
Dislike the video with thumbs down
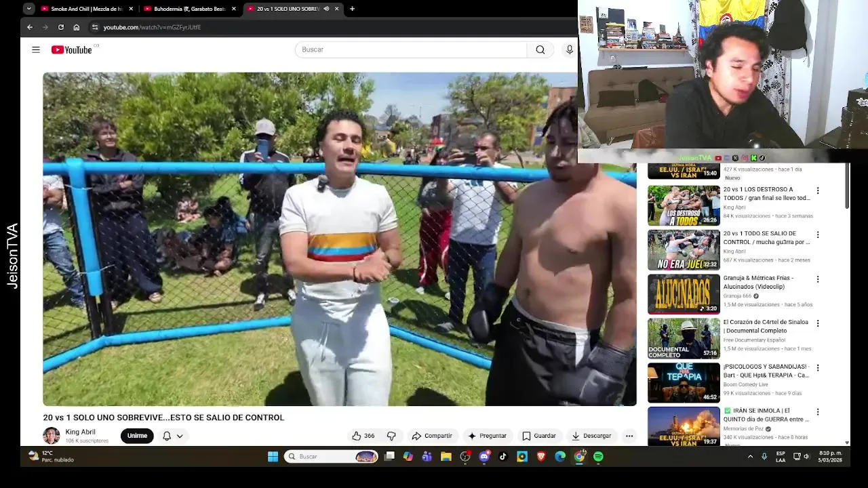(x=391, y=436)
